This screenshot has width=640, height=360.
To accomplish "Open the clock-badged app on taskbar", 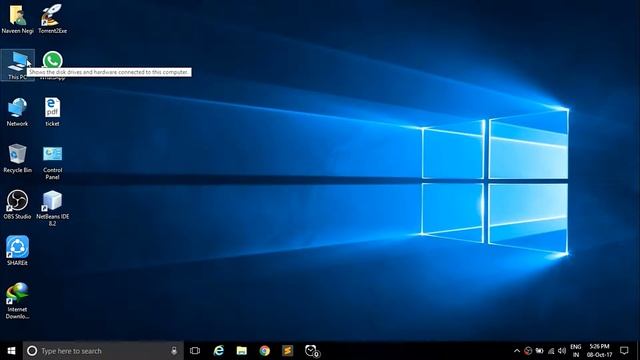I will tap(312, 351).
